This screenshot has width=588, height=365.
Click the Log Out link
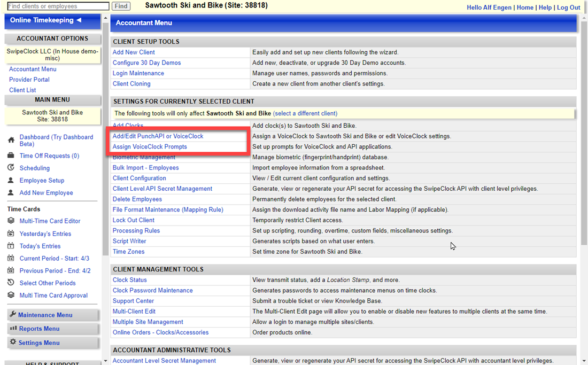(x=569, y=7)
